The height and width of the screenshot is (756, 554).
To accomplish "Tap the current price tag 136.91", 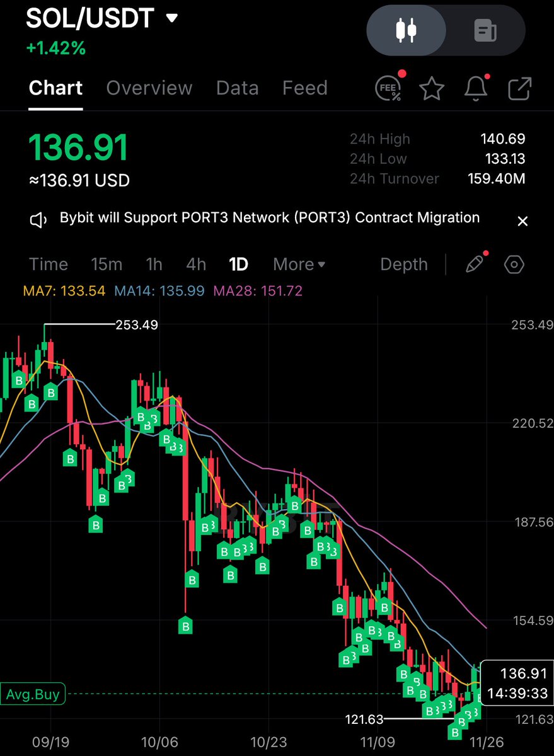I will 517,683.
